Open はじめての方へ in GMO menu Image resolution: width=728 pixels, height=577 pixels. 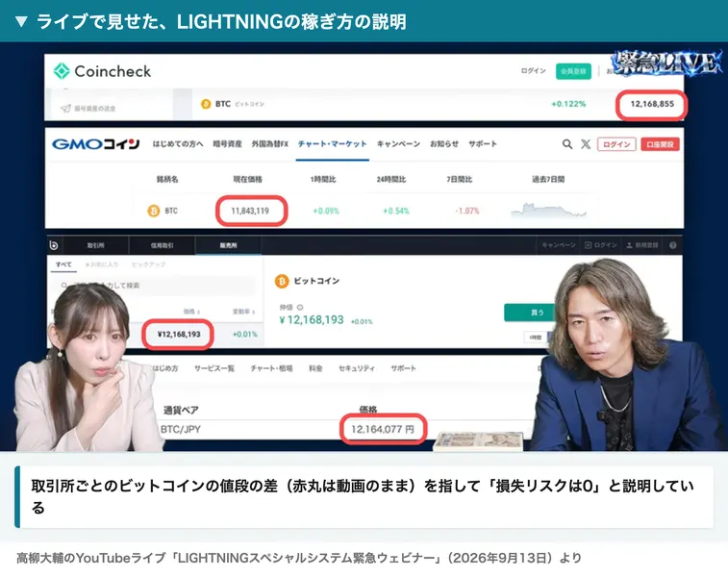pos(178,144)
